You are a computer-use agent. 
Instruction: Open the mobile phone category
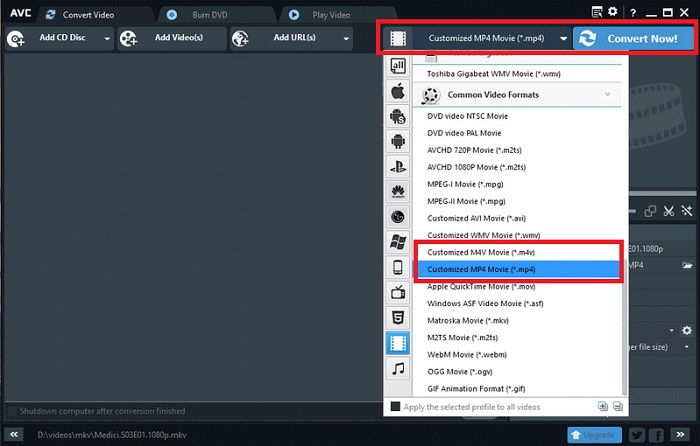(x=398, y=267)
